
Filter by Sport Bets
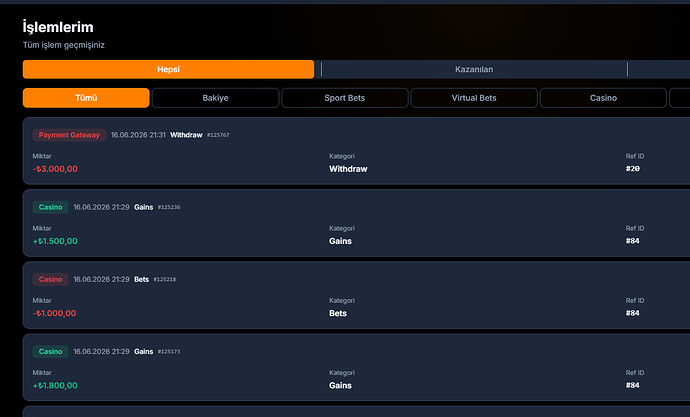click(x=345, y=98)
